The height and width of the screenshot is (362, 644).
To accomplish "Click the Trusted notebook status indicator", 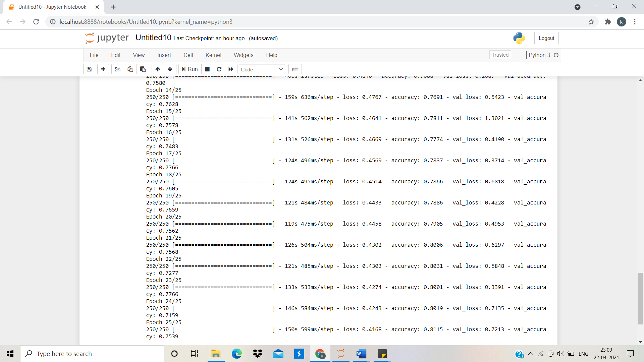I will [500, 55].
